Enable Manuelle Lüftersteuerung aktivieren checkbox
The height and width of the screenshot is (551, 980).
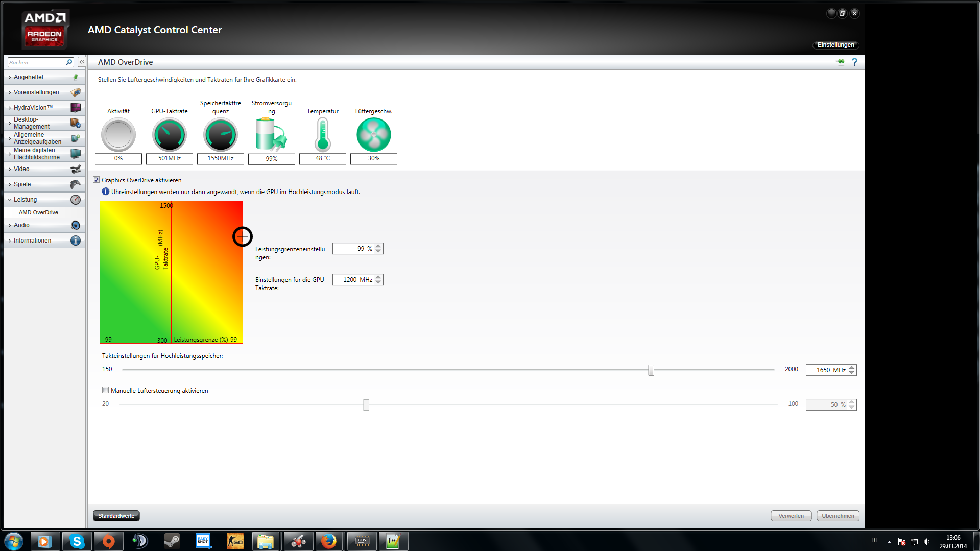(106, 390)
